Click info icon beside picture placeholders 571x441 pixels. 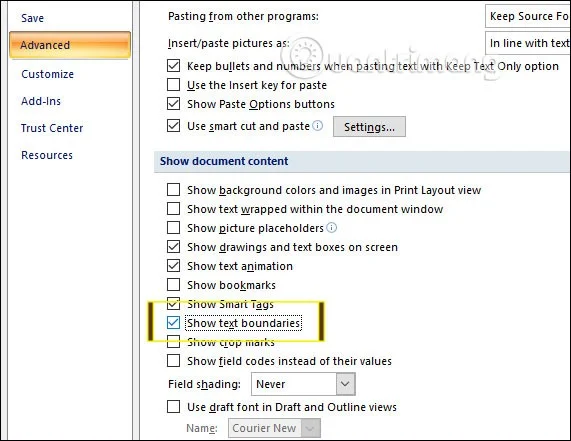(x=331, y=228)
